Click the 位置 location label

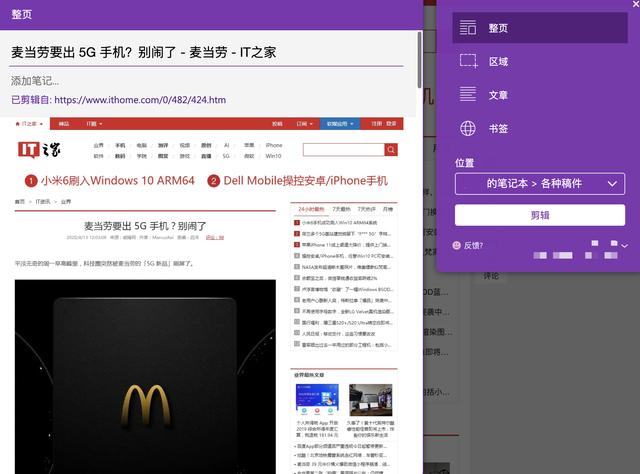(x=464, y=163)
